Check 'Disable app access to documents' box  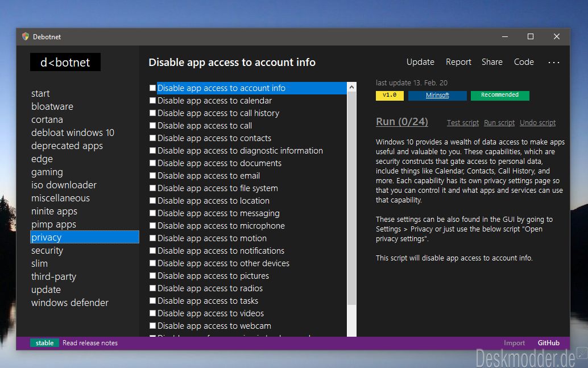(x=152, y=163)
